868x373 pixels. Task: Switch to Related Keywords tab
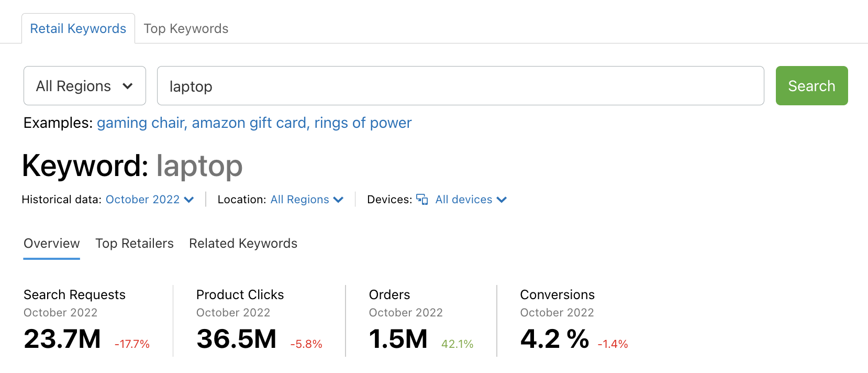point(243,244)
